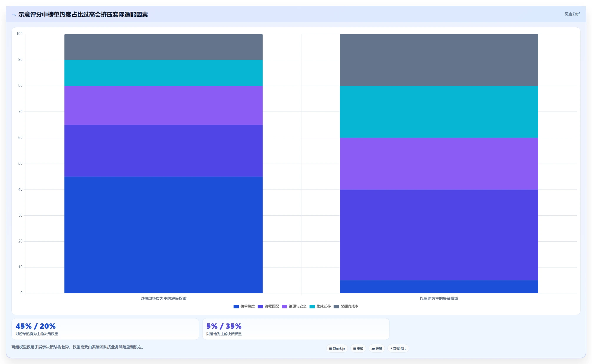Click the y-axis value 100

pos(19,34)
